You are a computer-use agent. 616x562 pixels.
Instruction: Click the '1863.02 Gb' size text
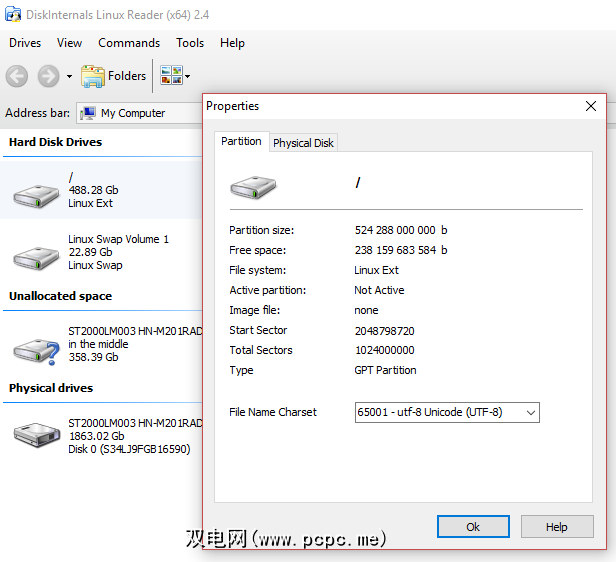coord(97,436)
